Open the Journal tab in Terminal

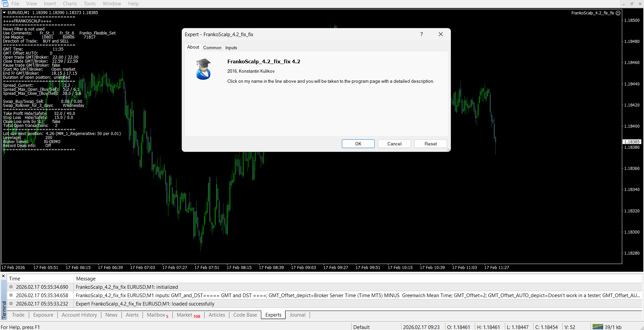(297, 315)
